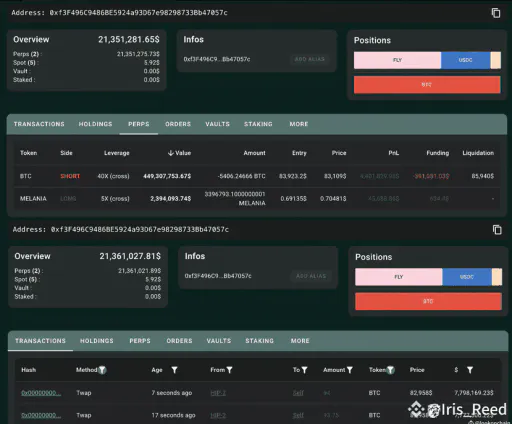Click the Leverage column header

(117, 153)
